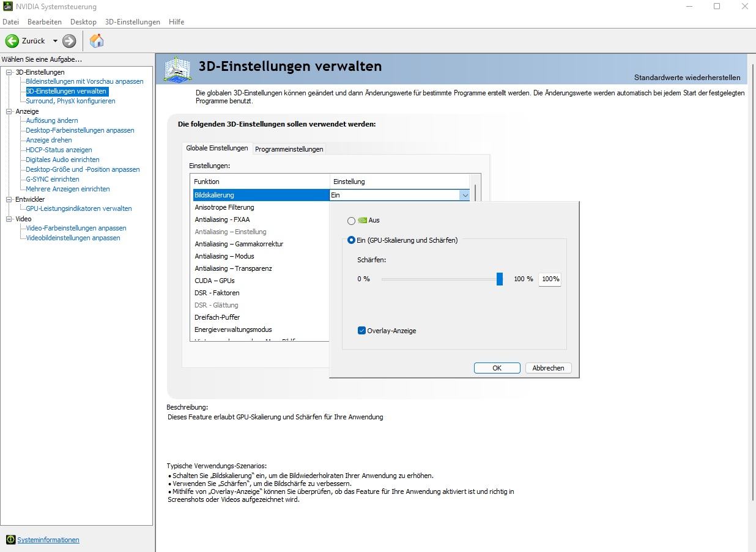756x552 pixels.
Task: Open HDCP-Status anzeigen
Action: tap(59, 150)
